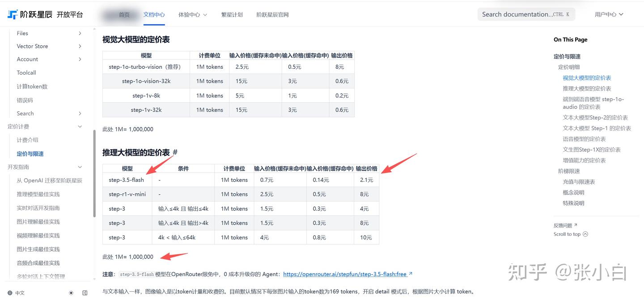Jump to 语音模型的定价表 in On This Page

point(584,139)
